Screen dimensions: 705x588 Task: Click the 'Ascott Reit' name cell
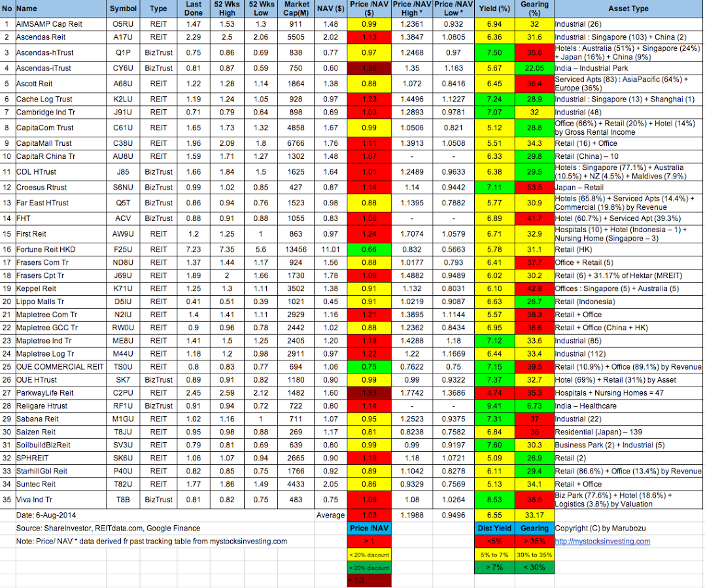[60, 84]
